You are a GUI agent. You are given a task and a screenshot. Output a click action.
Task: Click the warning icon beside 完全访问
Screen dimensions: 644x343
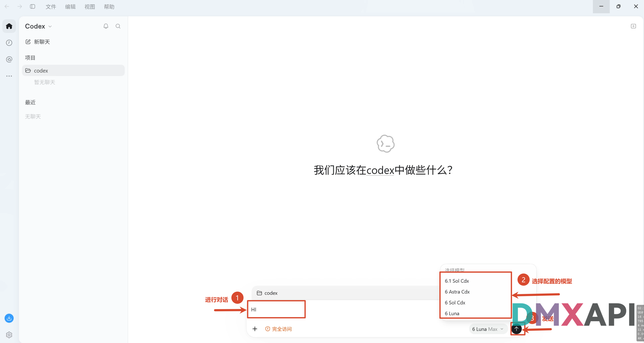(x=268, y=329)
